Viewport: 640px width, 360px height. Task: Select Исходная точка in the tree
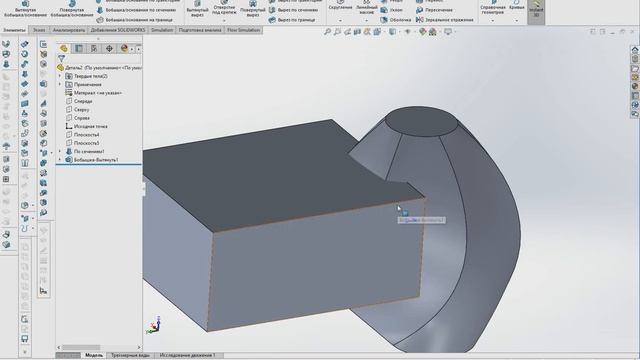pyautogui.click(x=87, y=127)
